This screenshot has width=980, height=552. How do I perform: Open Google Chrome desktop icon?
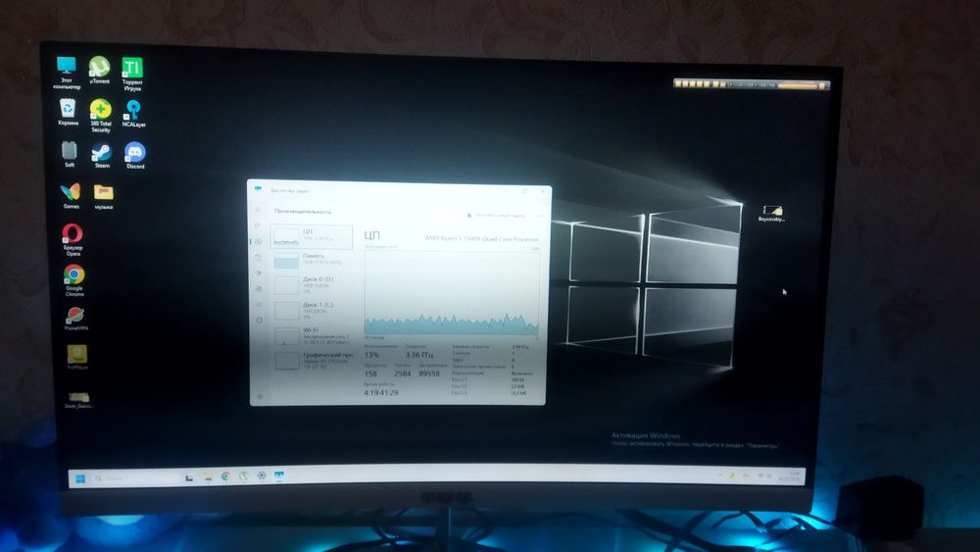tap(74, 280)
